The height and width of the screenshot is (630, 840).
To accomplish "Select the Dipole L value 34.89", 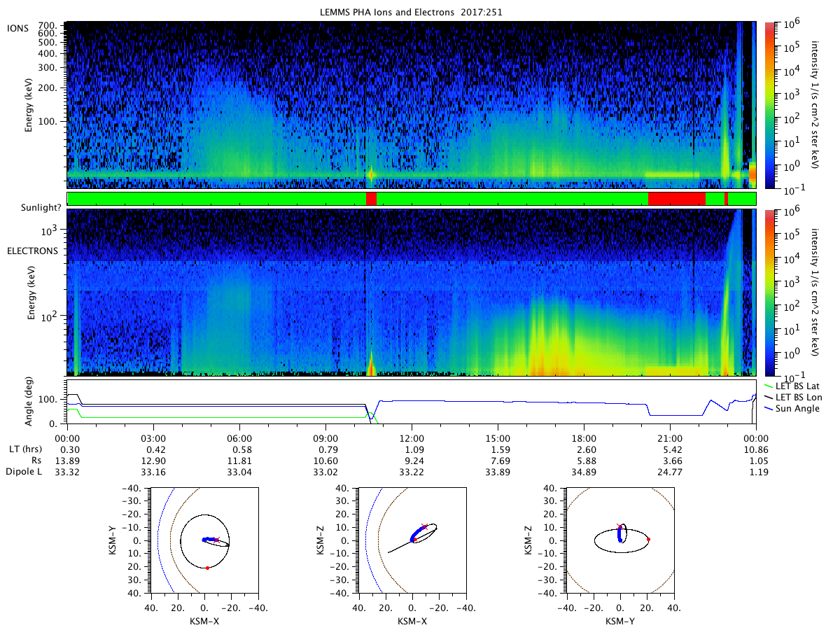I will 584,472.
